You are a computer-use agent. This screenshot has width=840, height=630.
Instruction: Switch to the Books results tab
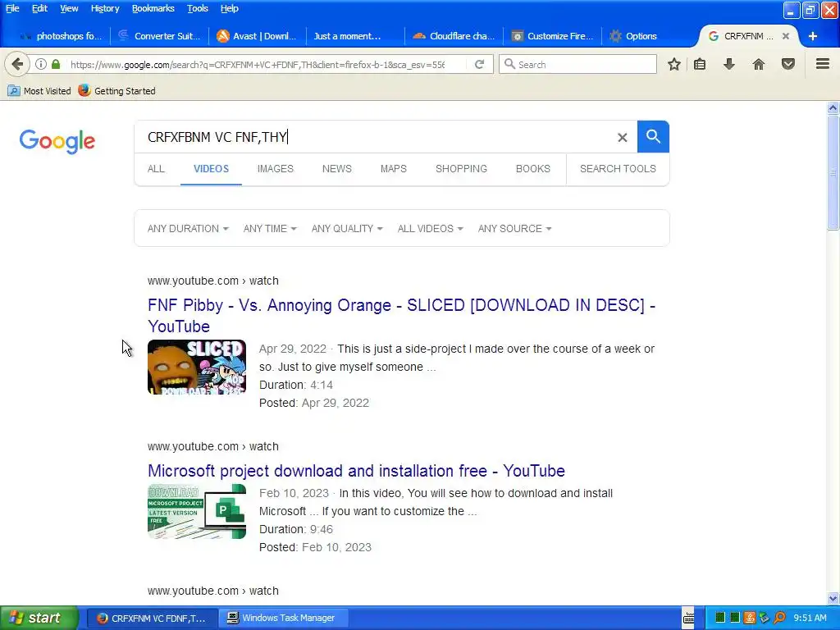(533, 169)
